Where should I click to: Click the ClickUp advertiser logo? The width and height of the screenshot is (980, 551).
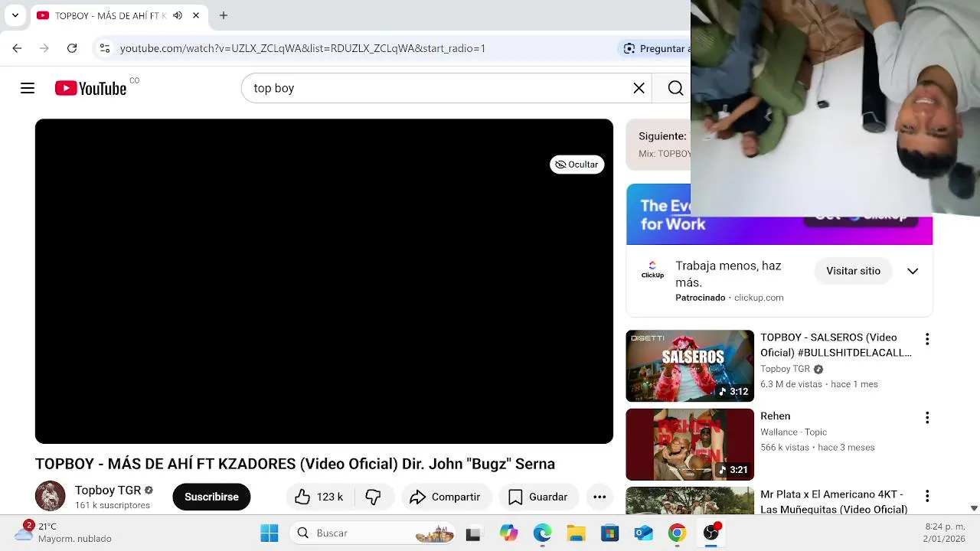(x=652, y=269)
